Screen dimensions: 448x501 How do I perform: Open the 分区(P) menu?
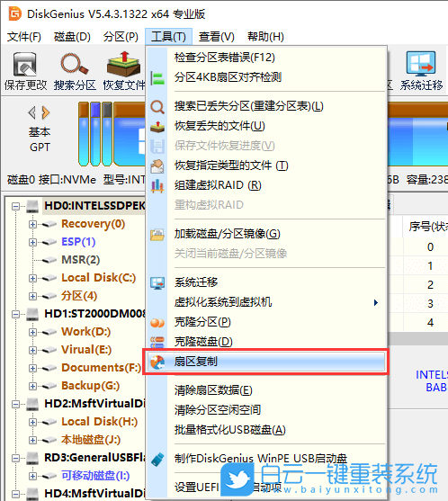[121, 37]
